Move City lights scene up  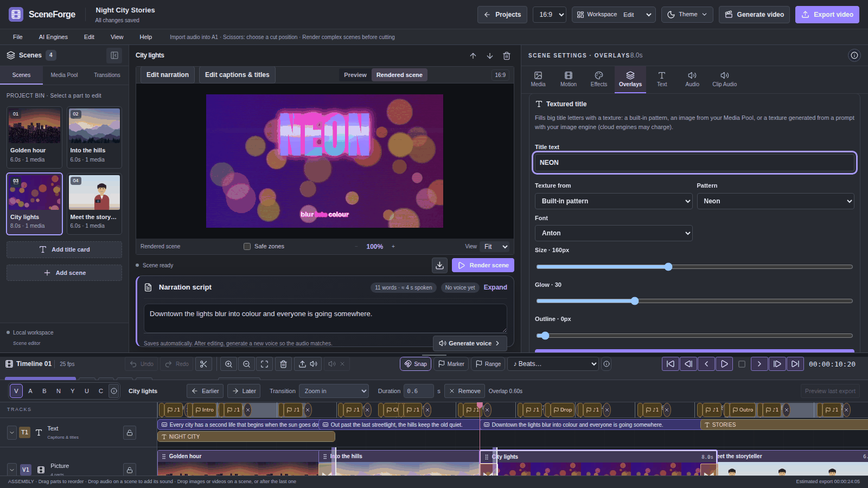point(473,55)
